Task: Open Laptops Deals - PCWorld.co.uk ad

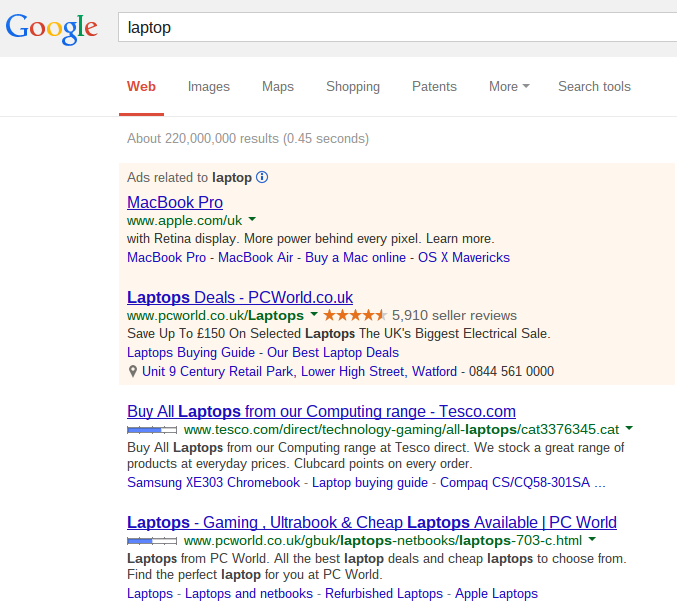Action: (240, 297)
